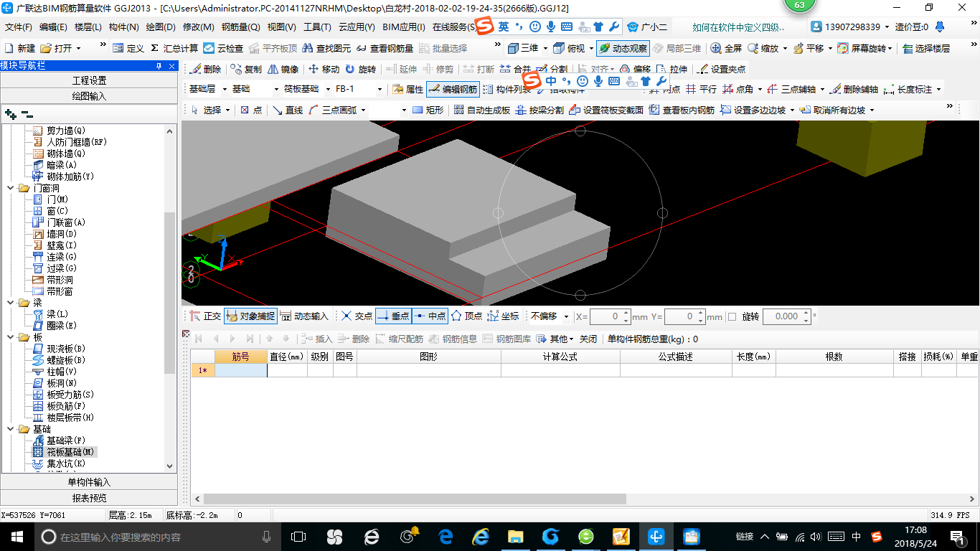Viewport: 980px width, 551px height.
Task: Switch to 绘图输入 panel
Action: pos(89,95)
